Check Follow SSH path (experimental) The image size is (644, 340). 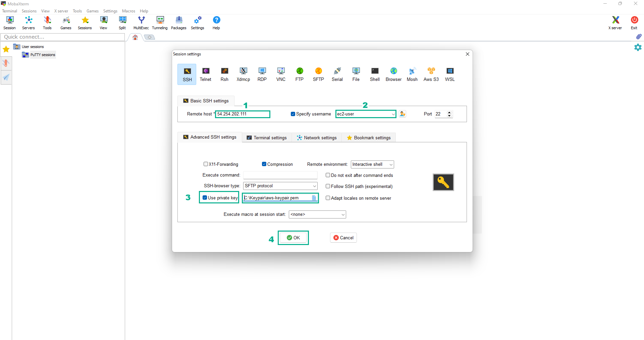coord(328,186)
